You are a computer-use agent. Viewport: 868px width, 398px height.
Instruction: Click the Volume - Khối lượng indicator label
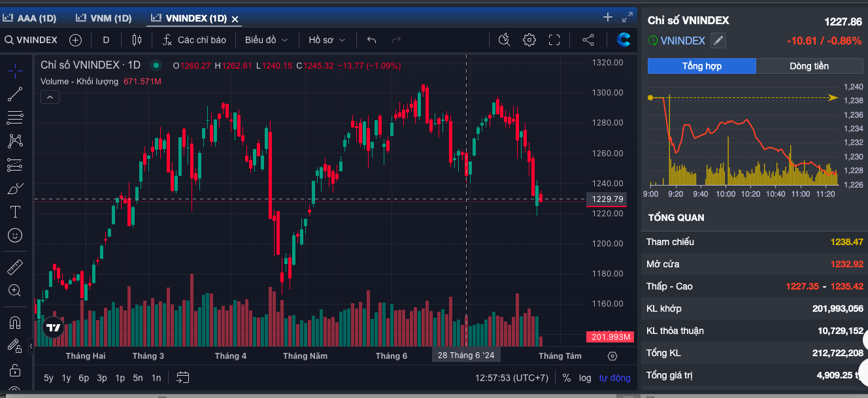coord(79,82)
